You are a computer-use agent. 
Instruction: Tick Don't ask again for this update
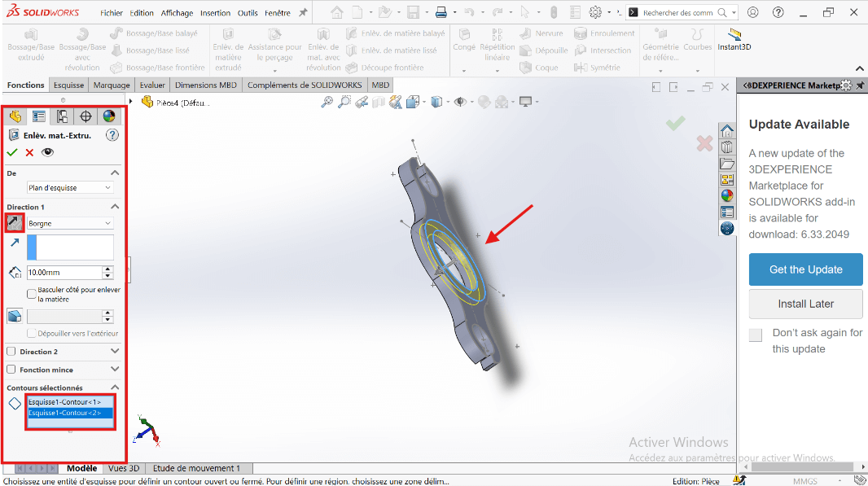pyautogui.click(x=756, y=335)
